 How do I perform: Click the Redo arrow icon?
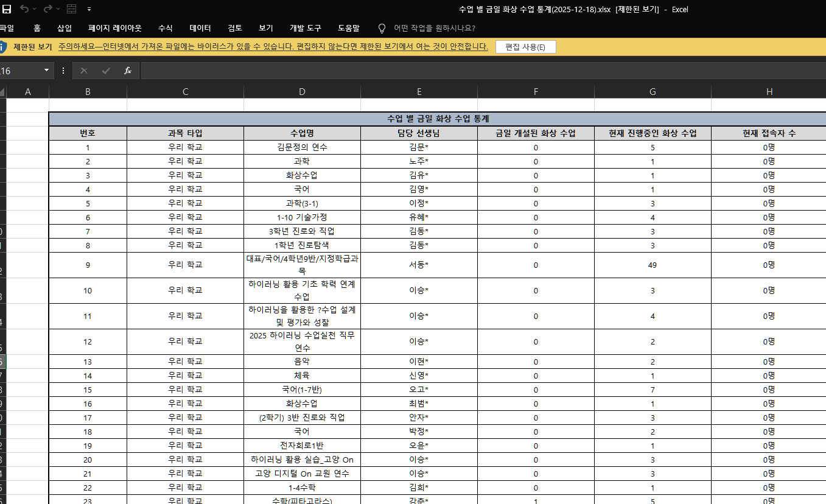pos(49,9)
